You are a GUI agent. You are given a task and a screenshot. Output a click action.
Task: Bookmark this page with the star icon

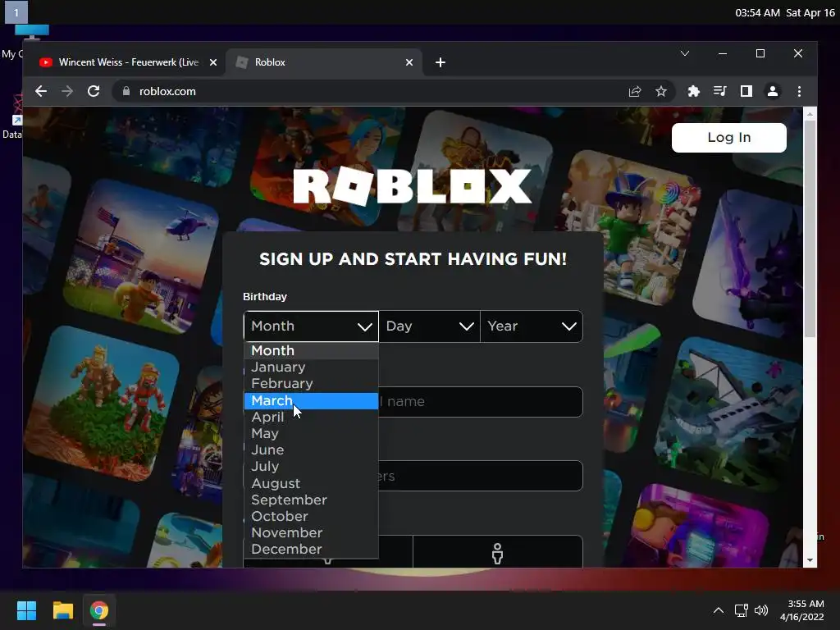click(661, 92)
